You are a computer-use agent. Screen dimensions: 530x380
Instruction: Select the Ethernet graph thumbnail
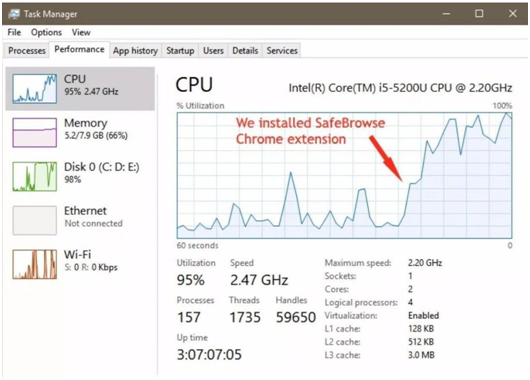pyautogui.click(x=34, y=220)
